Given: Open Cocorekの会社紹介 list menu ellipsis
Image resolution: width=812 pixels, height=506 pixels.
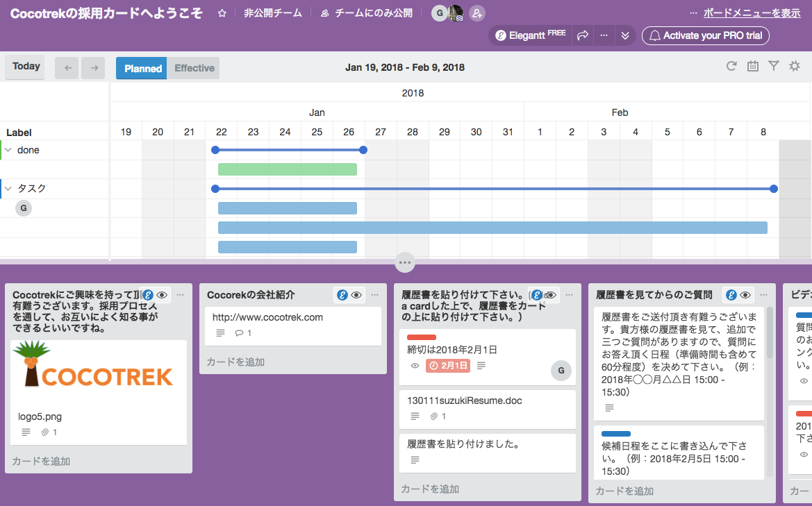Looking at the screenshot, I should tap(375, 295).
